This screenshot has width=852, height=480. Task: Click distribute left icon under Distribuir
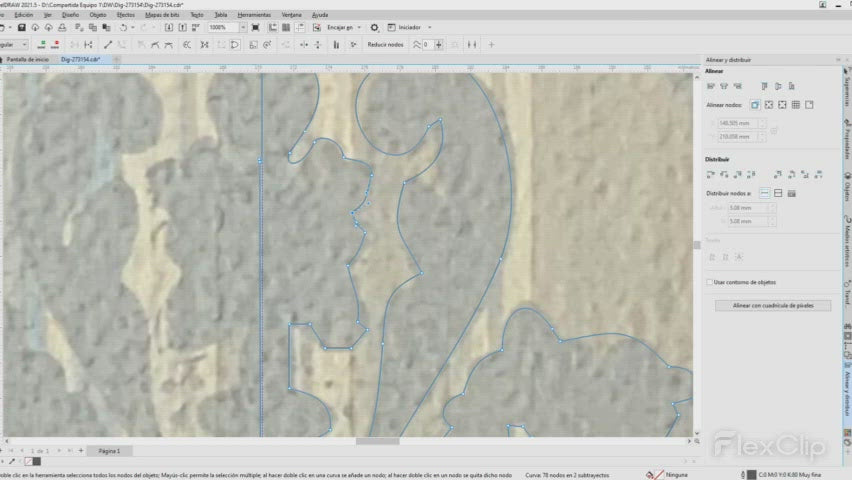[x=711, y=175]
